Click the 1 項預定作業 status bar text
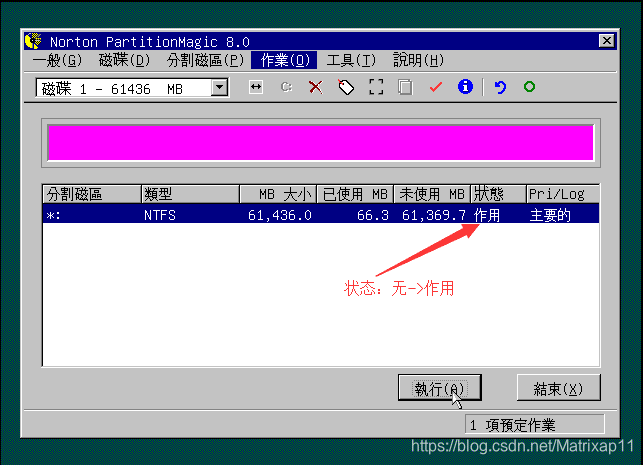 tap(513, 425)
